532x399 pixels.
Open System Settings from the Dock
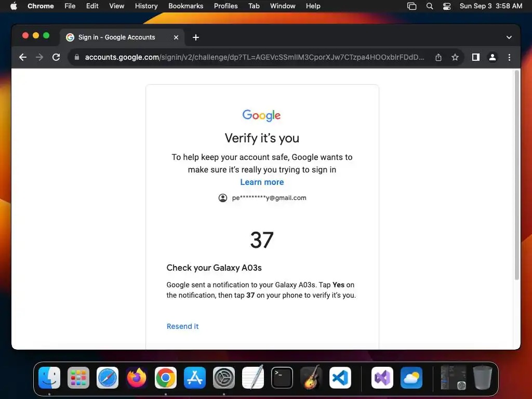tap(224, 378)
